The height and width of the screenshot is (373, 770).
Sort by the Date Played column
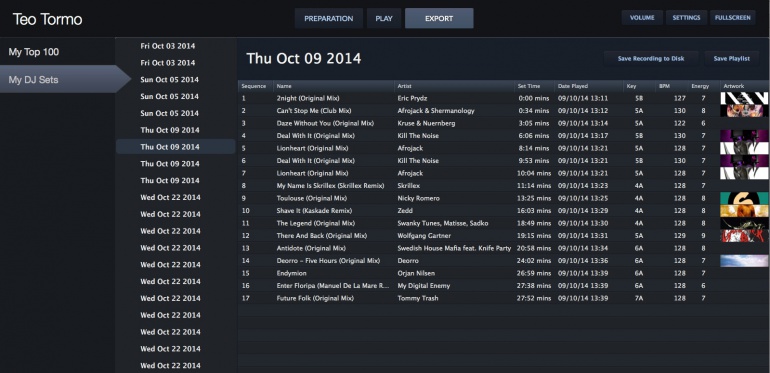[589, 86]
